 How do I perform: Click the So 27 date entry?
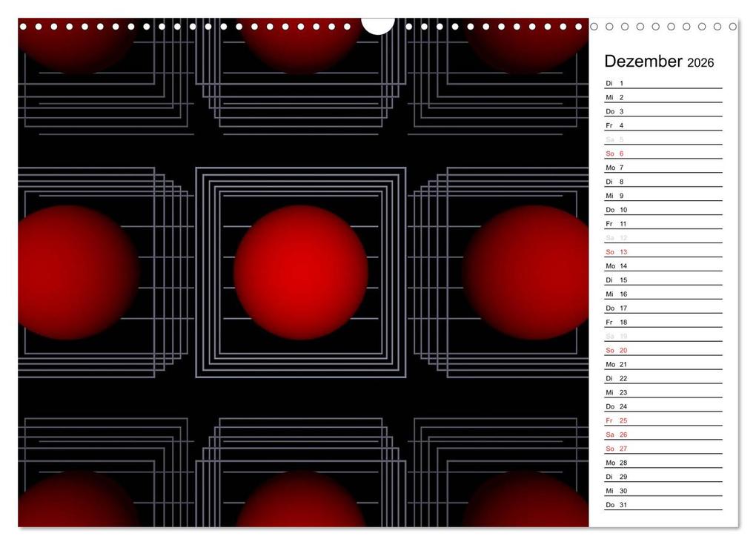click(663, 449)
